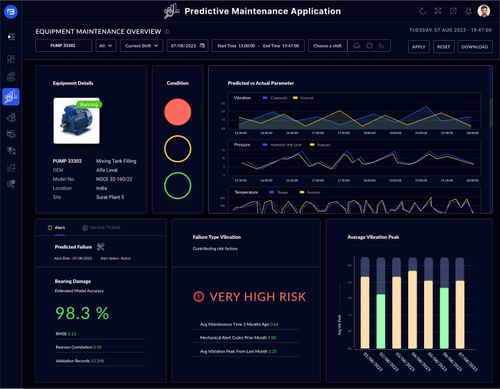
Task: Select the night shift moon icon
Action: coord(381,46)
